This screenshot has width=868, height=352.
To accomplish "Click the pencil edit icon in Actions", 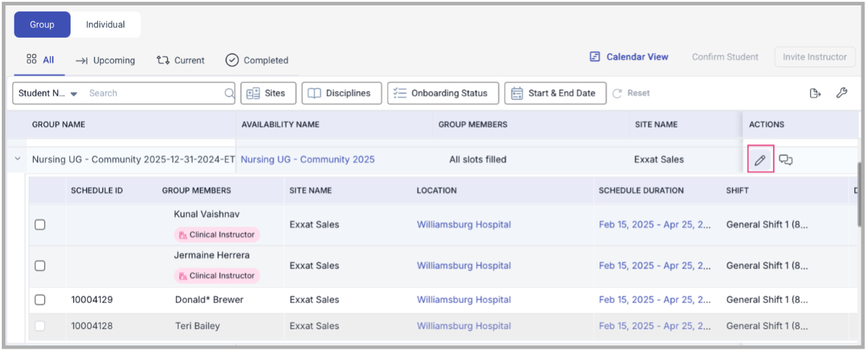I will 760,160.
